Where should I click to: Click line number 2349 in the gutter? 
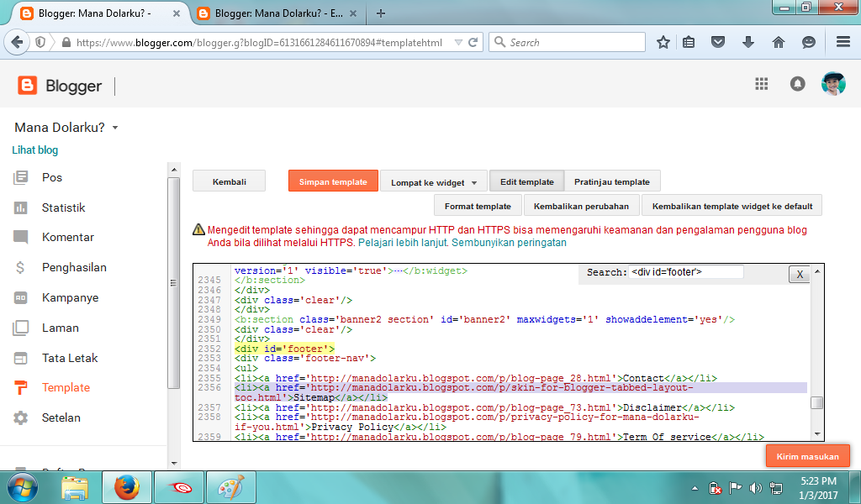point(209,319)
